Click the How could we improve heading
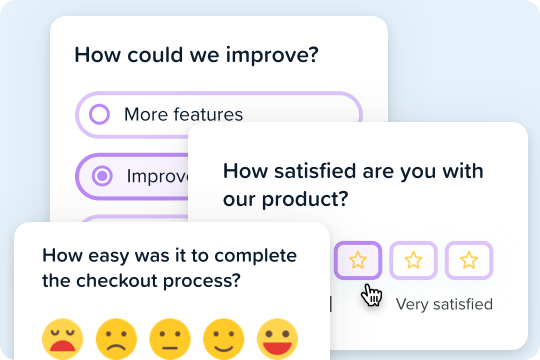The height and width of the screenshot is (360, 540). pos(197,55)
